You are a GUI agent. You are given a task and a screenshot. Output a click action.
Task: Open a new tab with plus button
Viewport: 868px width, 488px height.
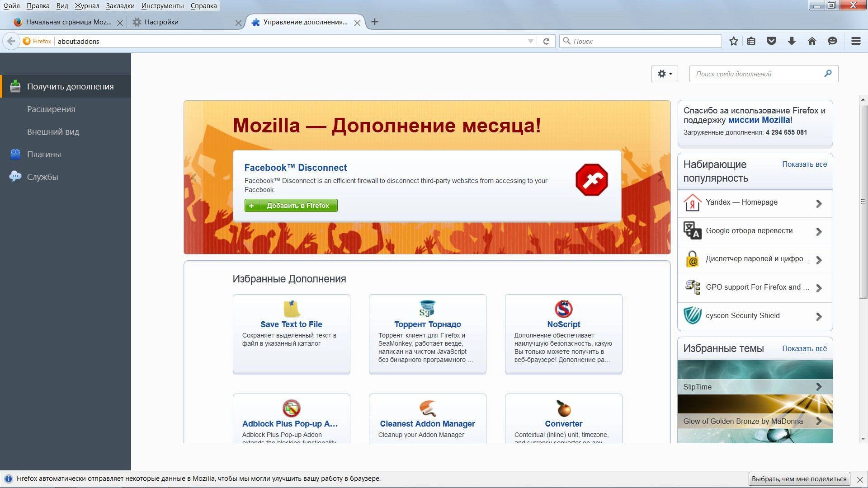pos(375,22)
